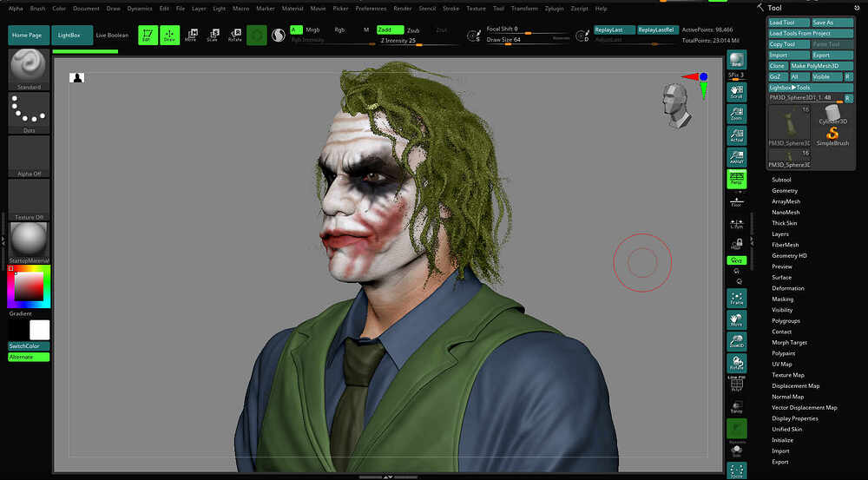The height and width of the screenshot is (480, 868).
Task: Open the Dots stroke type selector
Action: point(29,113)
